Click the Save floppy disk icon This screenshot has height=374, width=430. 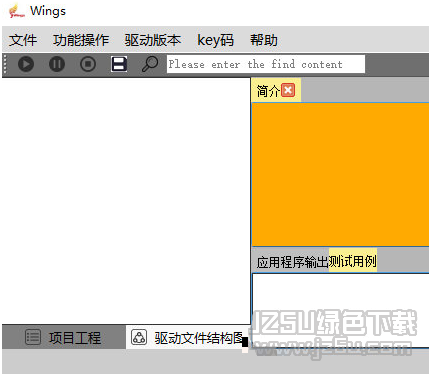click(x=119, y=64)
